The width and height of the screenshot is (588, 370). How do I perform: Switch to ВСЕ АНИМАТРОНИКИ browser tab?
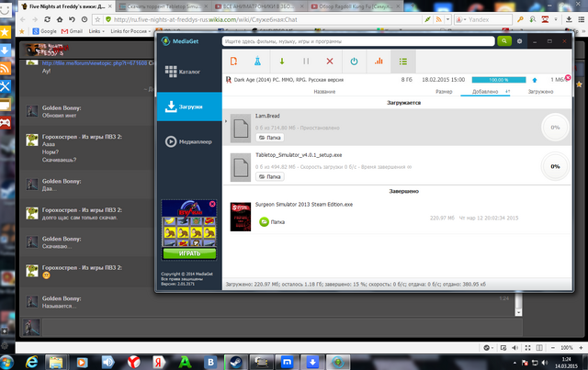click(259, 6)
